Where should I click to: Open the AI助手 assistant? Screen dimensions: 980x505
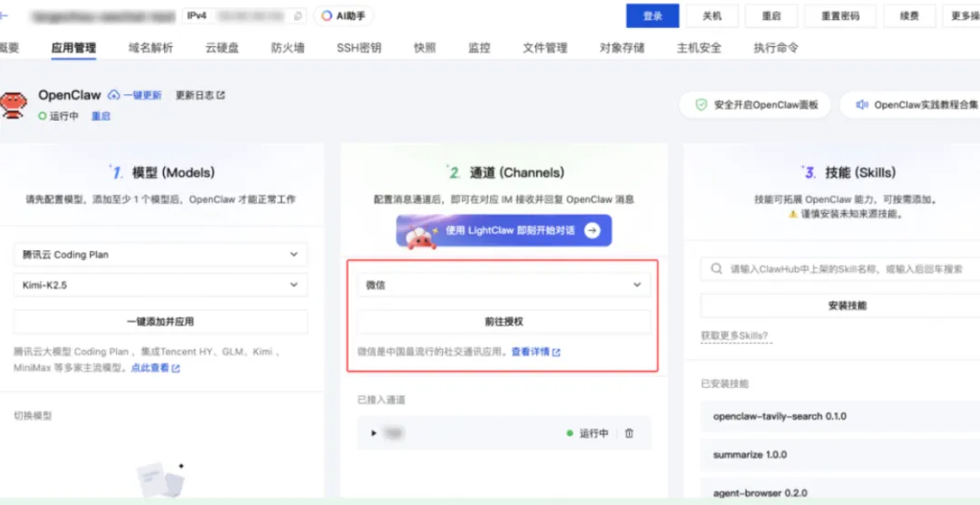pyautogui.click(x=343, y=16)
